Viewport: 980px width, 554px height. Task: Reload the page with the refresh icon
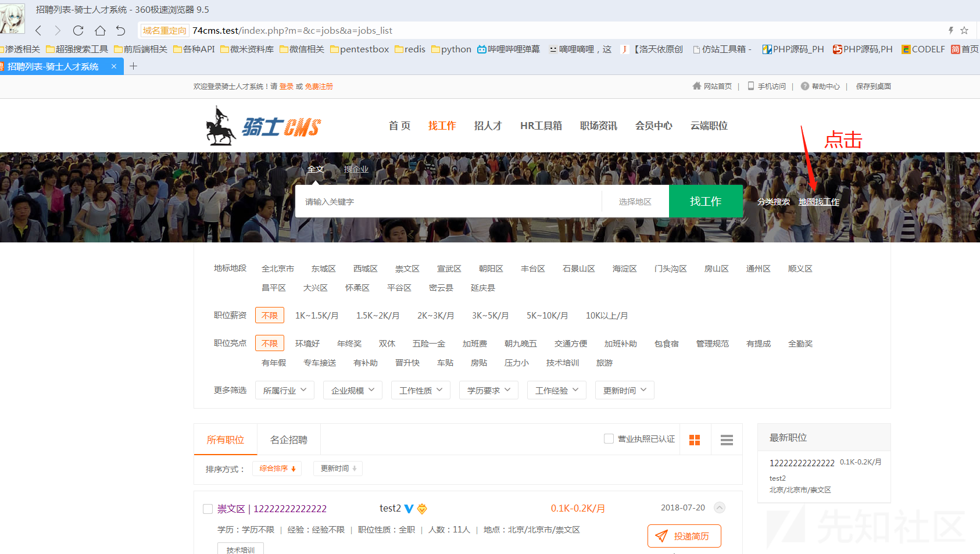click(x=78, y=30)
